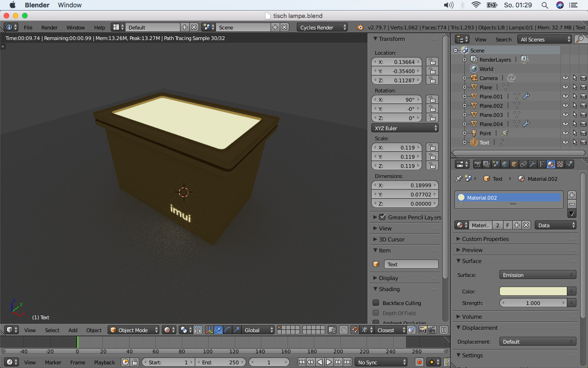Click the timeline record button
The image size is (588, 368).
419,362
